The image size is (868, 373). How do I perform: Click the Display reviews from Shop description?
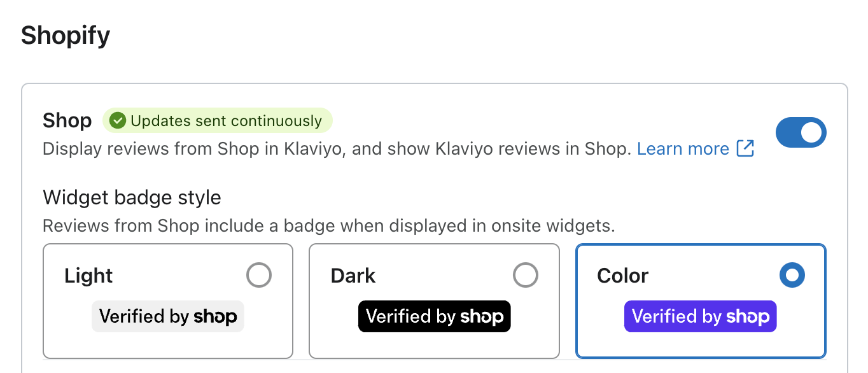(337, 149)
